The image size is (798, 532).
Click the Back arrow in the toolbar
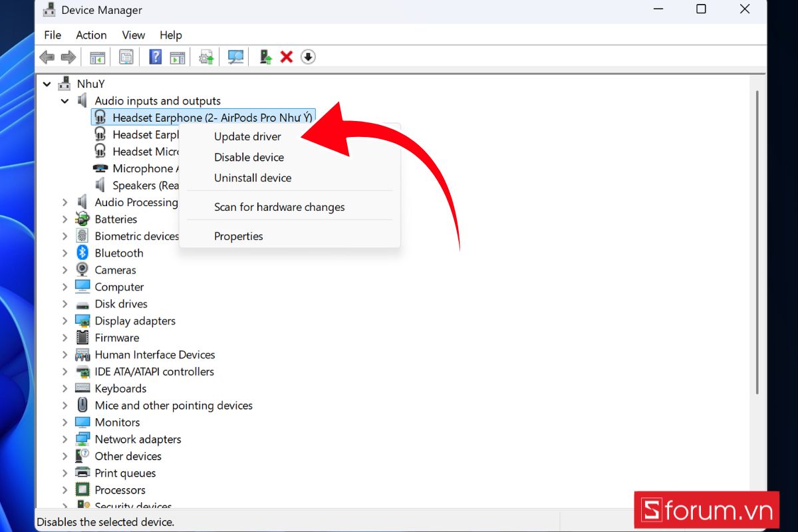coord(47,57)
